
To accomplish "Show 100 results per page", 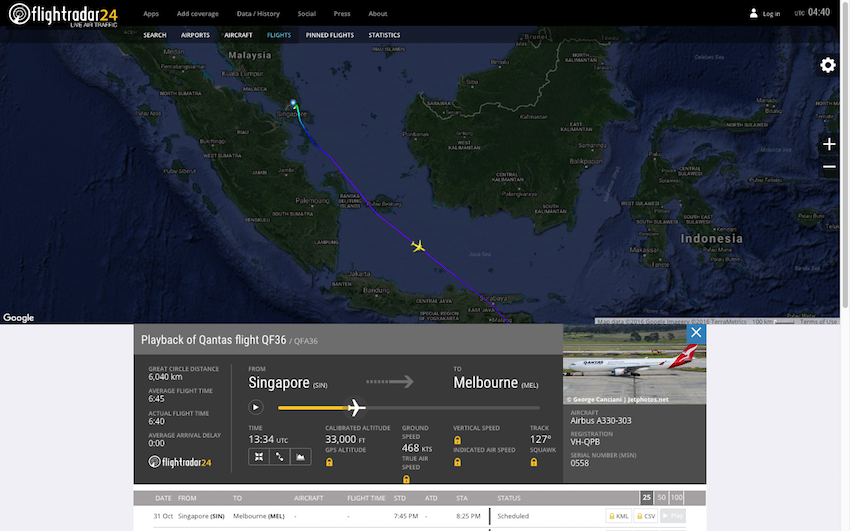I will click(x=677, y=497).
